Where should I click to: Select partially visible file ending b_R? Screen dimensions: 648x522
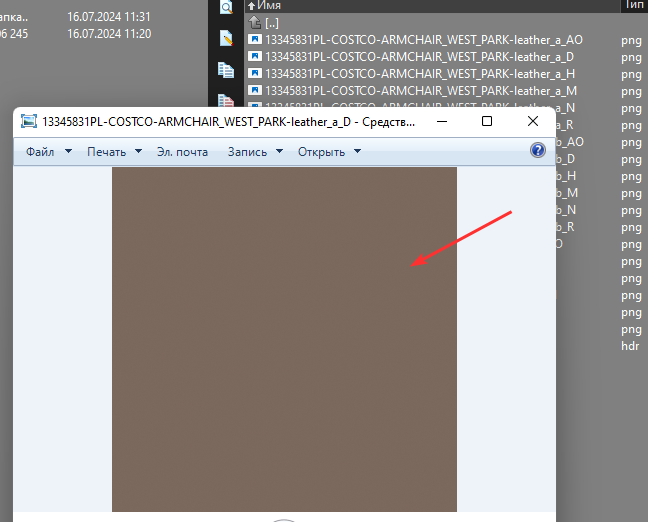(x=565, y=226)
